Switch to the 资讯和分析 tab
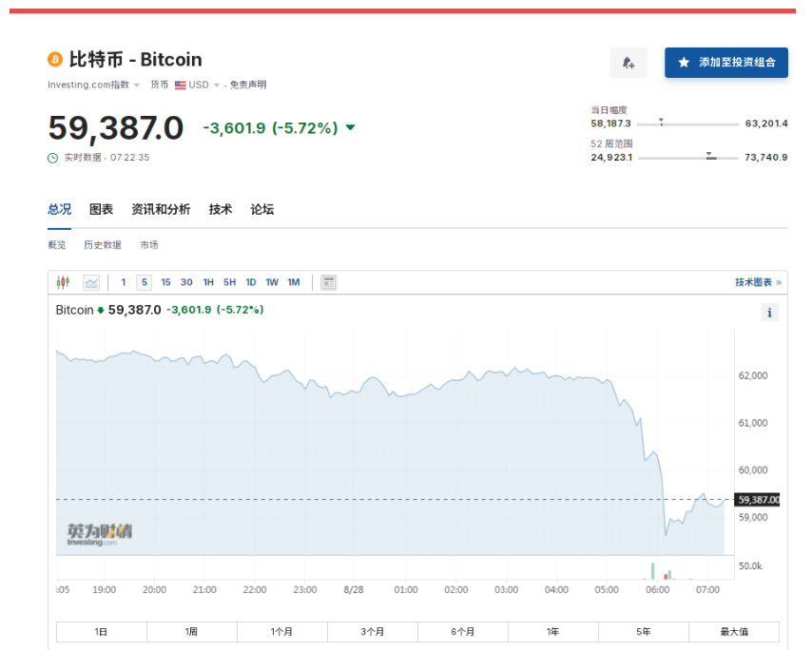This screenshot has width=812, height=650. (x=161, y=209)
